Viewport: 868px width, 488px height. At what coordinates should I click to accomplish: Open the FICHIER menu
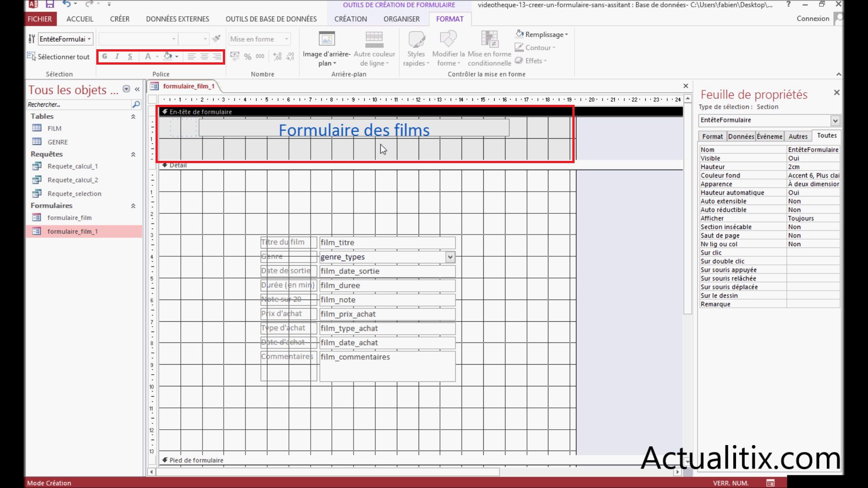pyautogui.click(x=40, y=19)
